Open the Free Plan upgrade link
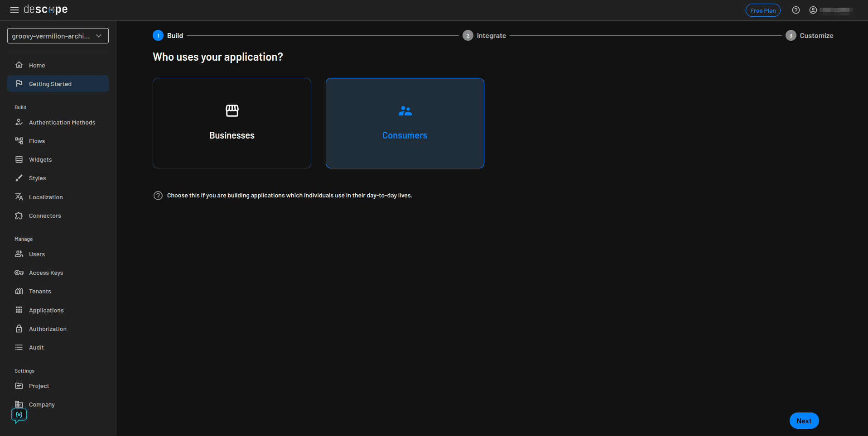 click(x=763, y=10)
